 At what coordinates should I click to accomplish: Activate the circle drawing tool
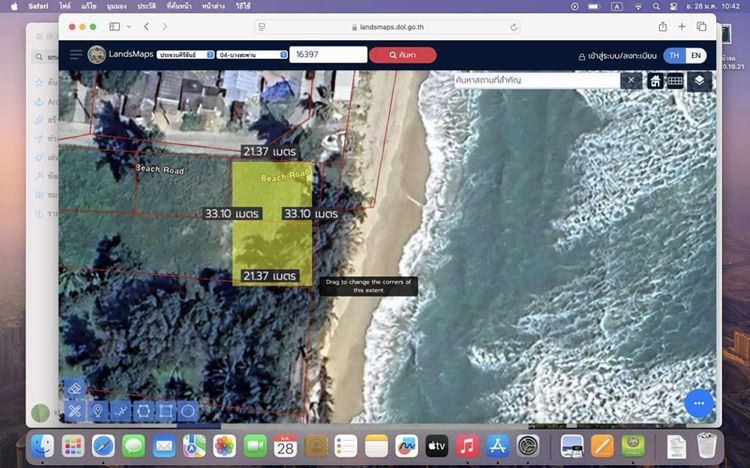pos(188,410)
